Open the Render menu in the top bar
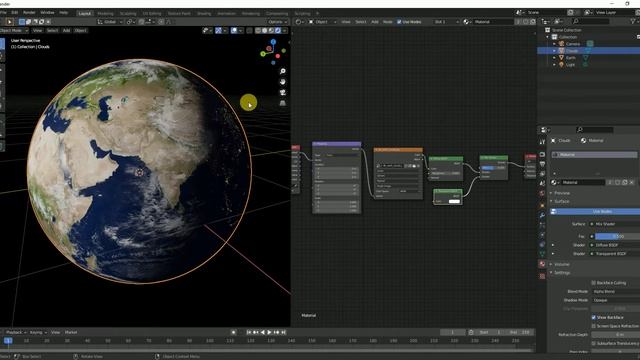This screenshot has height=360, width=640. [x=29, y=13]
